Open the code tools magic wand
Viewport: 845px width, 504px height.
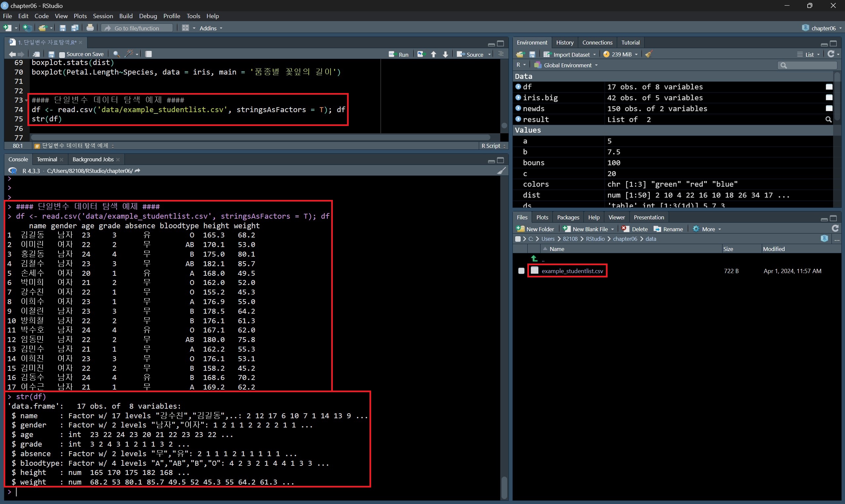tap(129, 54)
